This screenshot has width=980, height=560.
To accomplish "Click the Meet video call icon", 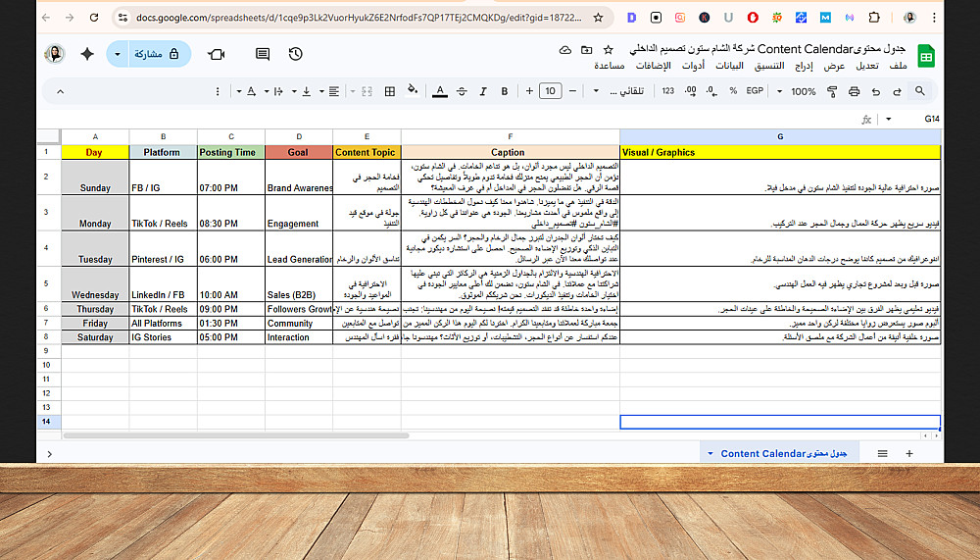I will point(217,55).
